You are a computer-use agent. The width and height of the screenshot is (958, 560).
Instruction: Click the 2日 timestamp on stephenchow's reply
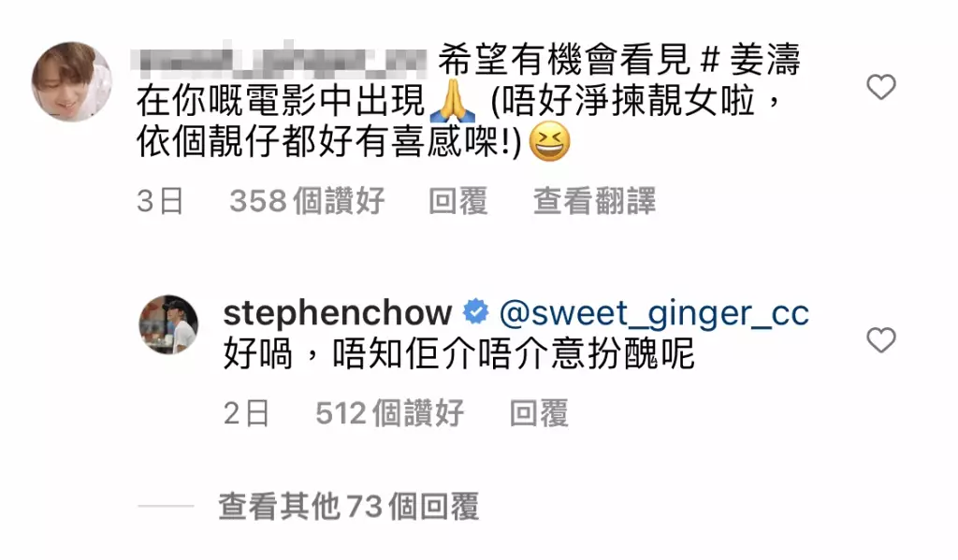246,413
